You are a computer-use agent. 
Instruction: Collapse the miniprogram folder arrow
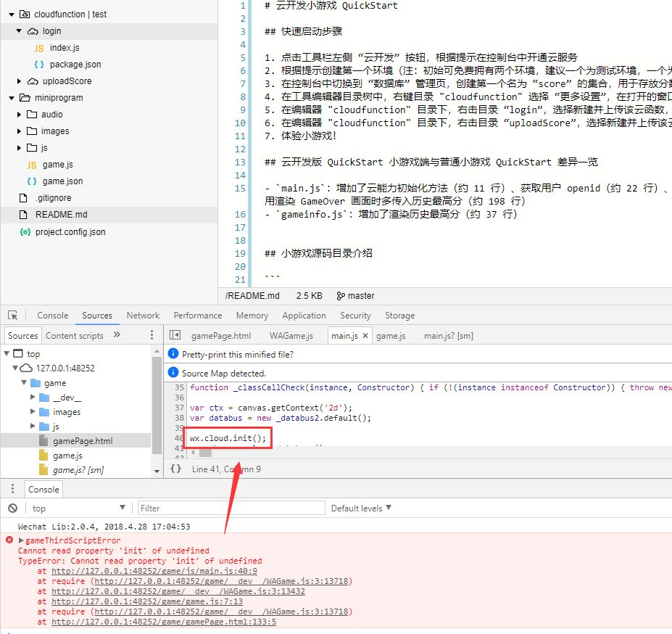[12, 98]
